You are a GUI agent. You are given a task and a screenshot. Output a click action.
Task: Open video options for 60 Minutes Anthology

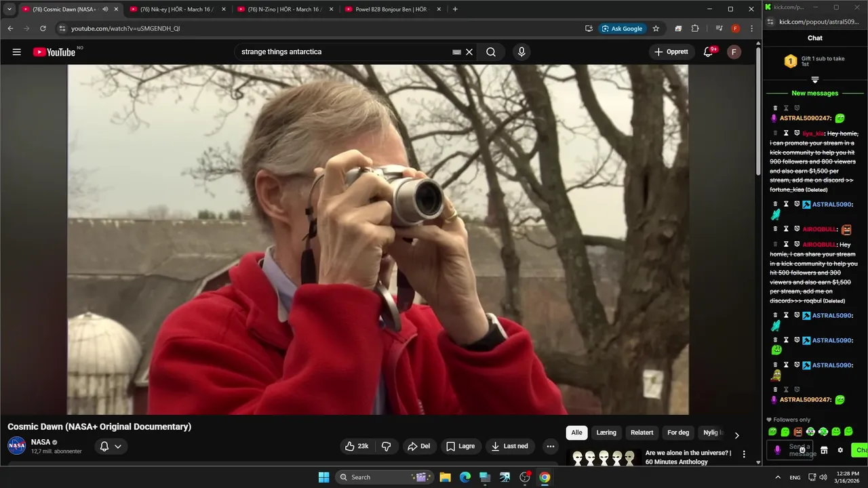tap(744, 454)
